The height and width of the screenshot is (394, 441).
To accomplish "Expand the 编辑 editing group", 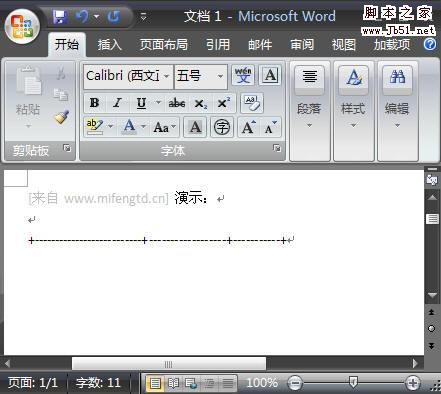I will click(397, 110).
